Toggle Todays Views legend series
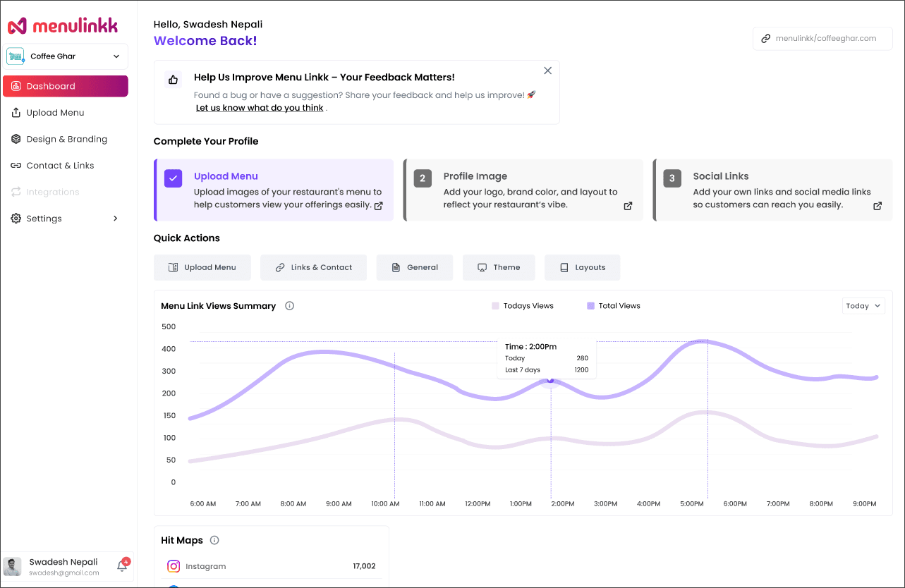Viewport: 905px width, 588px height. coord(523,306)
